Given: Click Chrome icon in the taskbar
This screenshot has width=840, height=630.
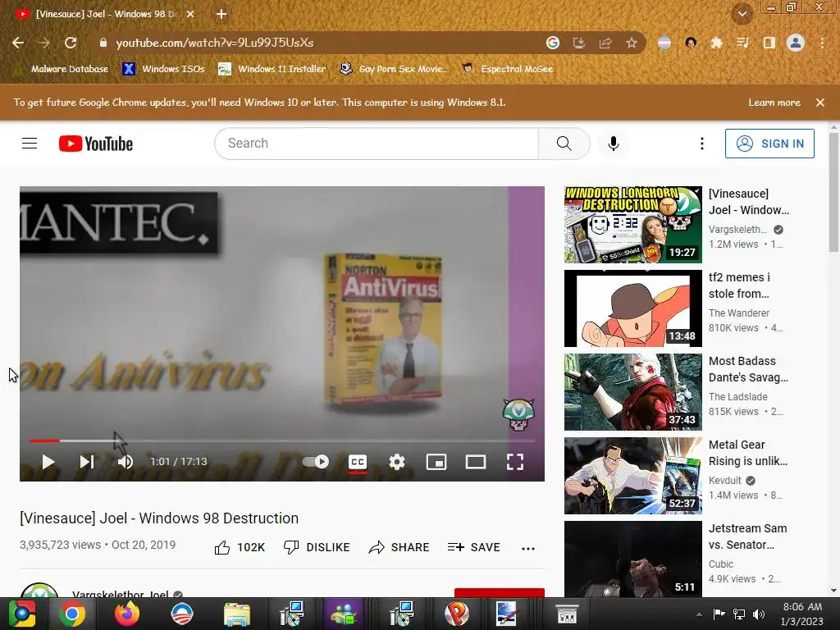Looking at the screenshot, I should 72,614.
